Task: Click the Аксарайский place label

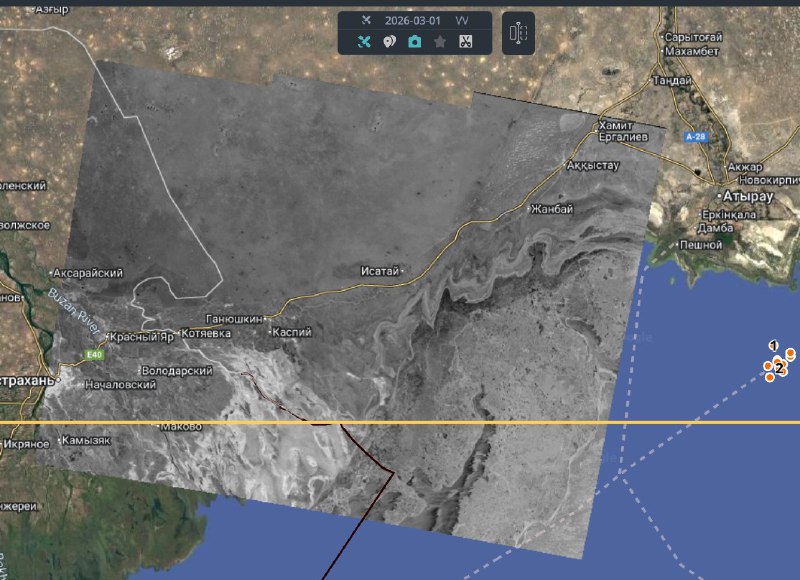Action: [90, 273]
